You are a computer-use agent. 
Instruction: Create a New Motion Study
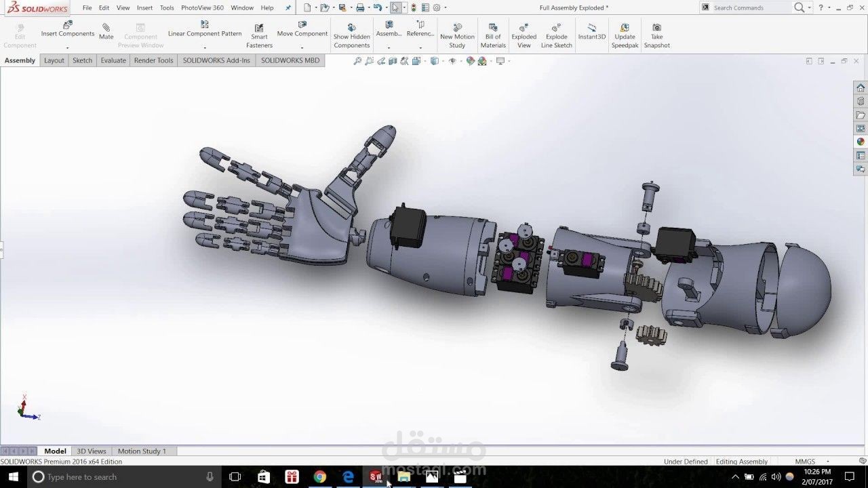[x=457, y=36]
